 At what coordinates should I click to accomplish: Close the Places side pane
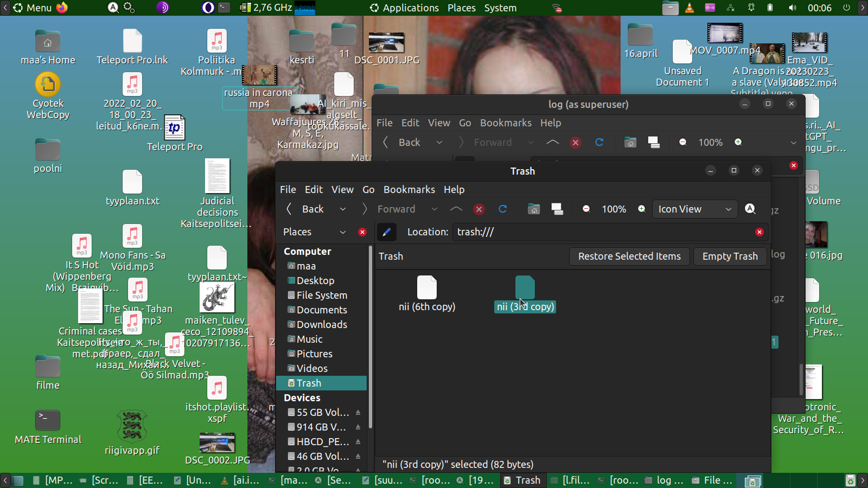[x=362, y=232]
